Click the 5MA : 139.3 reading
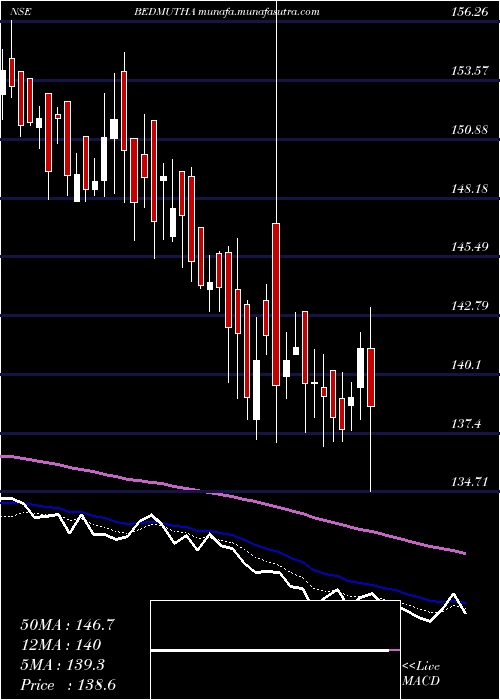This screenshot has width=500, height=700. tap(62, 665)
